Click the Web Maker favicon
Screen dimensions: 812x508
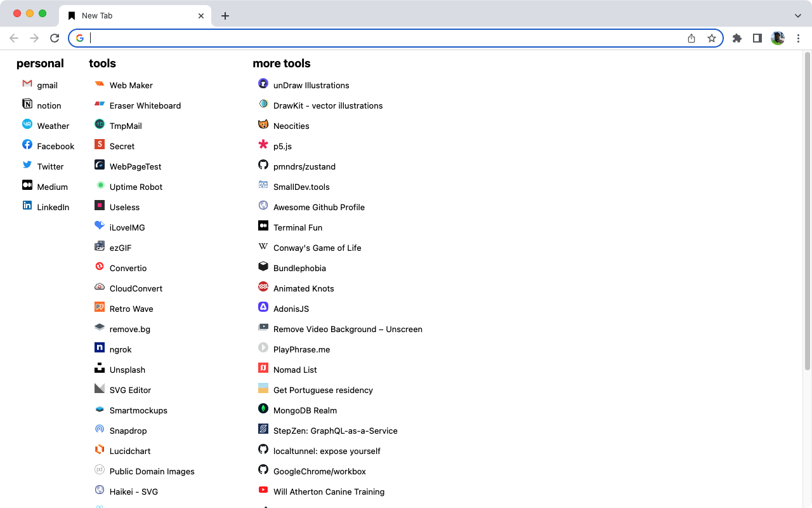click(x=100, y=83)
